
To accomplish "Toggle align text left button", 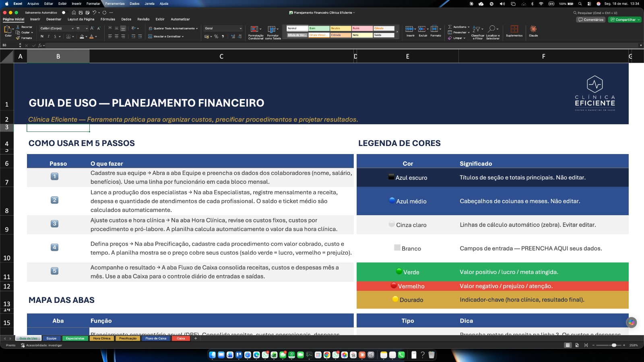I will 110,36.
